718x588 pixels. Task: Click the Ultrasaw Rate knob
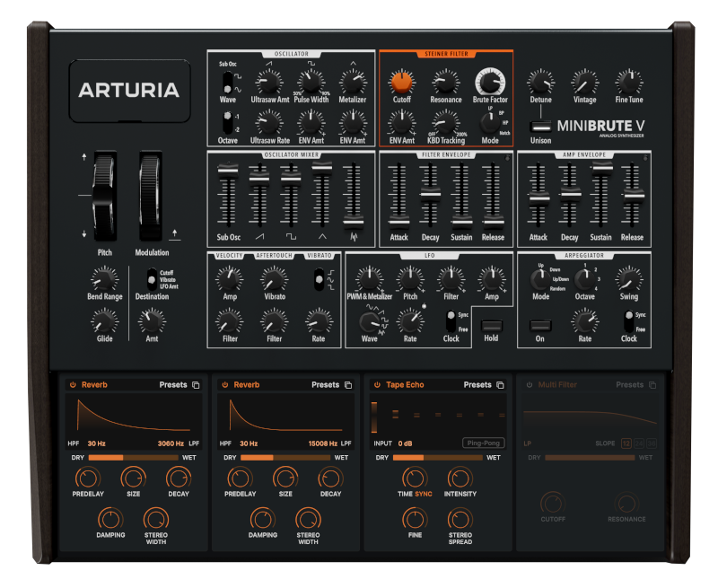pyautogui.click(x=269, y=123)
